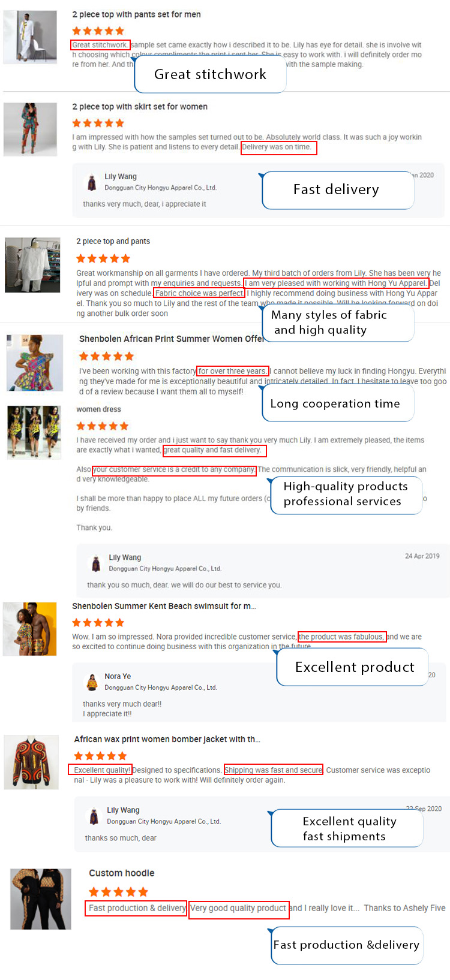Click the 'Great stitchwork' callout bubble
The width and height of the screenshot is (450, 980).
point(210,74)
